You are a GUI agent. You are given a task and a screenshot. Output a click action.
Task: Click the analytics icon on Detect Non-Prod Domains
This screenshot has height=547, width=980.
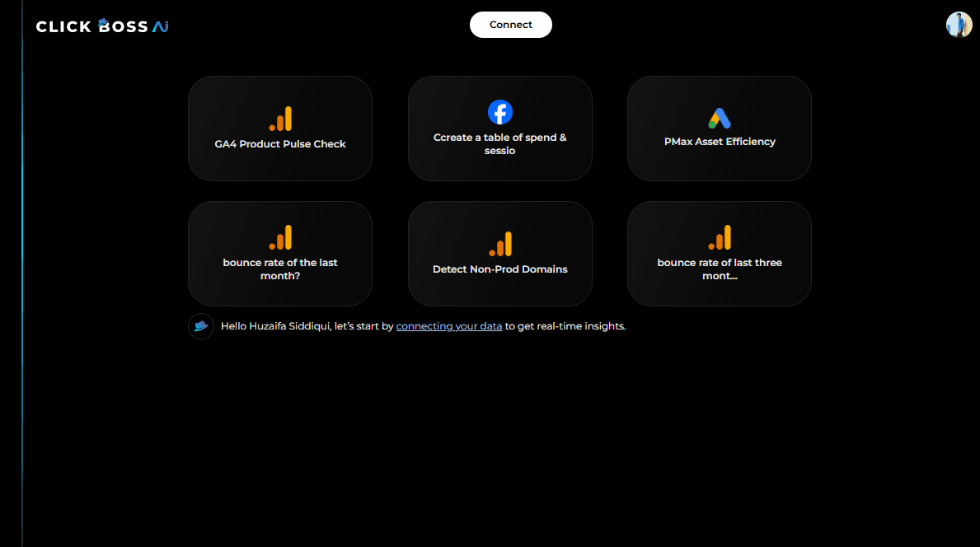(x=500, y=244)
